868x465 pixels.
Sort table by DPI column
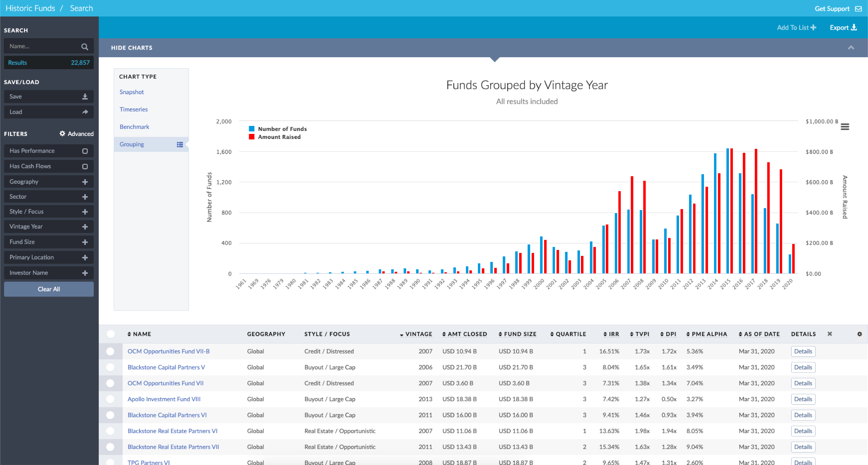[668, 334]
